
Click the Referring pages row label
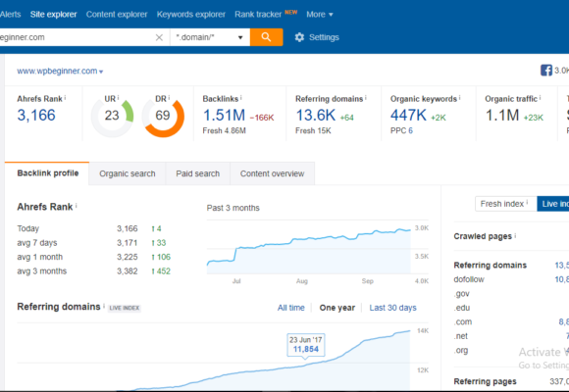point(485,381)
